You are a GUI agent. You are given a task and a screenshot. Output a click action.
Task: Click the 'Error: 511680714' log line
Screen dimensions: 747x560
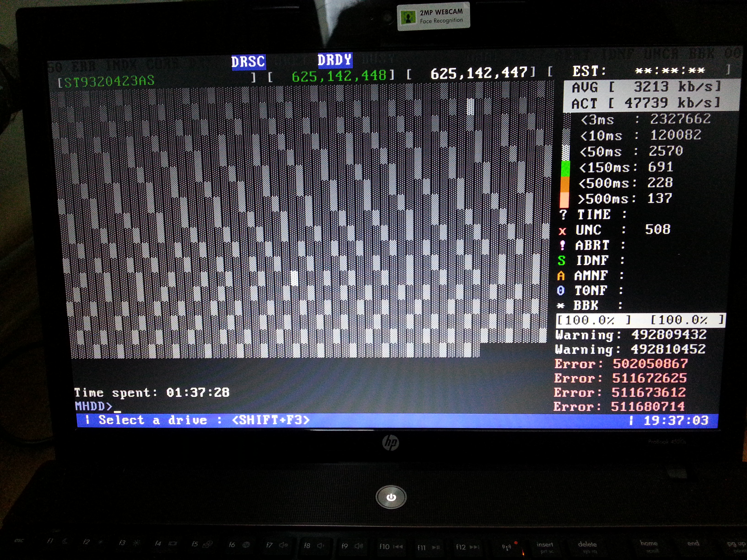(619, 407)
